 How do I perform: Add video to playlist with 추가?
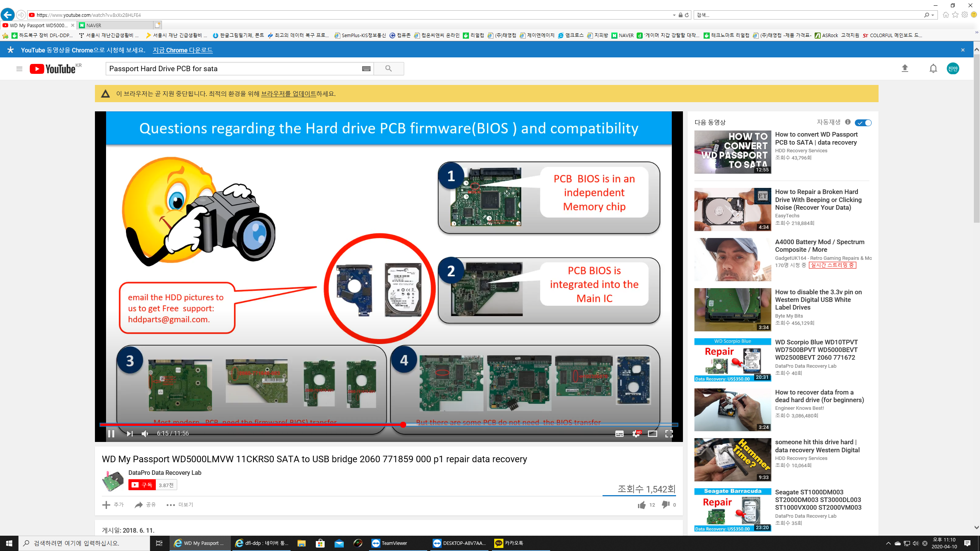(113, 505)
